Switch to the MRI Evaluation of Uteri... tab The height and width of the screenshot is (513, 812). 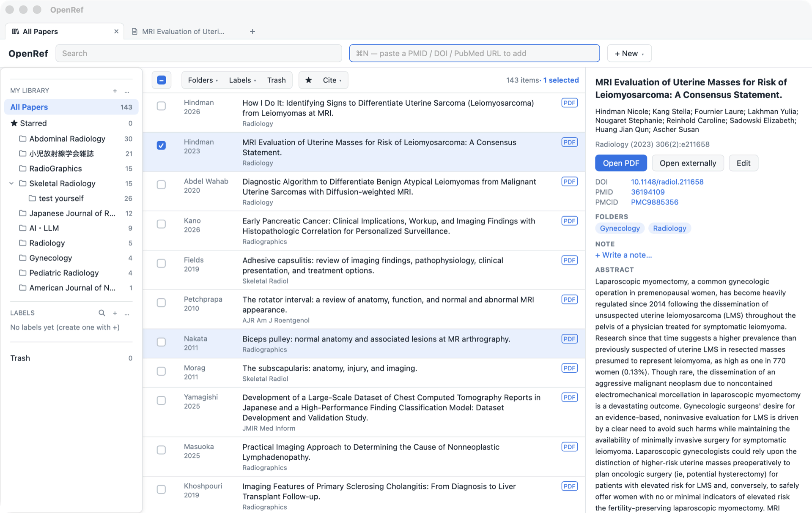183,32
